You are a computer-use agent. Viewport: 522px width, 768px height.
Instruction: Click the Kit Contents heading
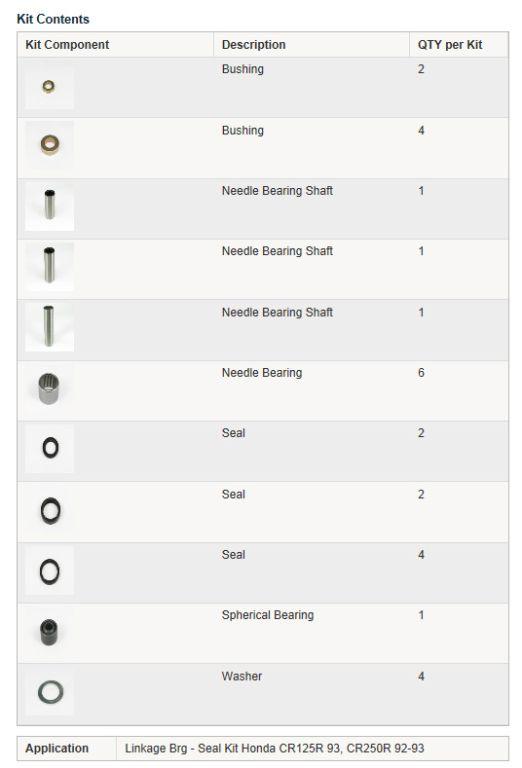[53, 19]
